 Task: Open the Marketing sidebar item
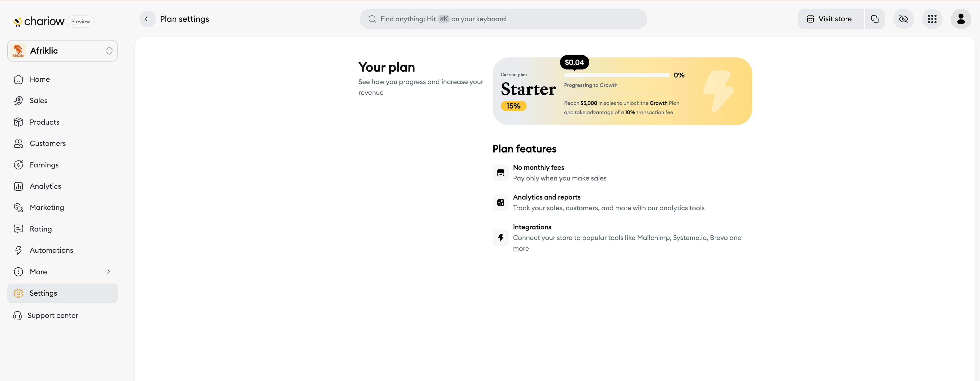(x=46, y=208)
